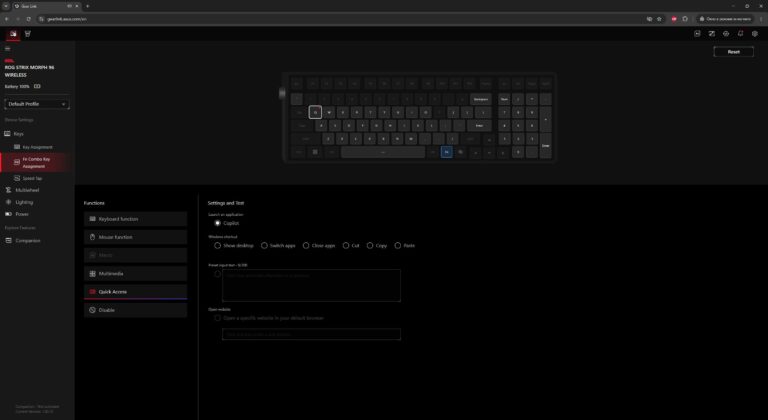Click the Power battery icon in sidebar
Screen dimensions: 768x420
click(8, 214)
